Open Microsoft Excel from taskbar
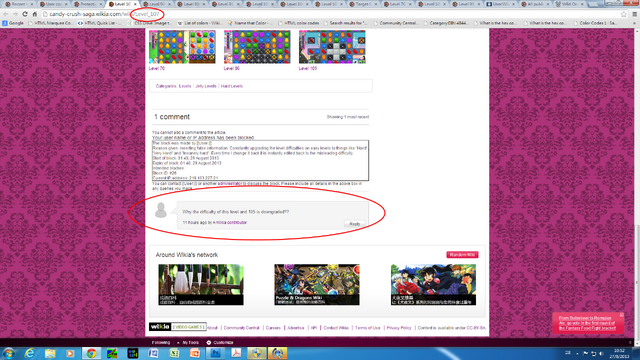The width and height of the screenshot is (640, 360). coord(174,353)
